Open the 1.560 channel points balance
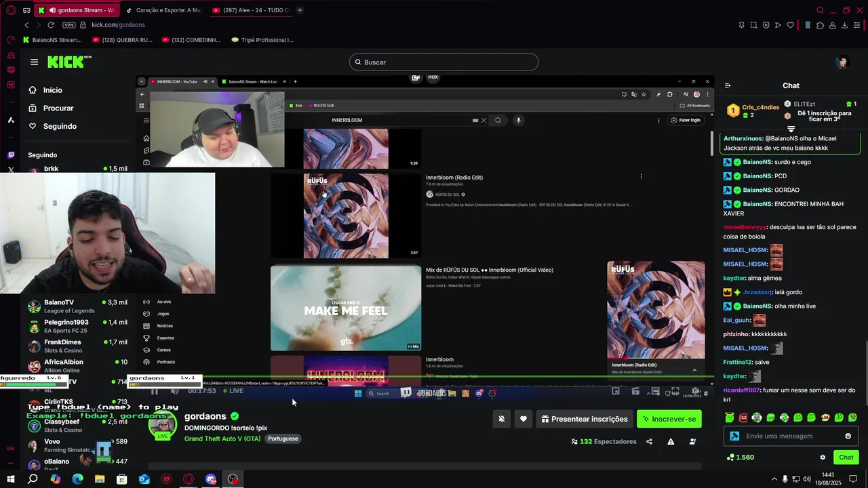 tap(740, 457)
